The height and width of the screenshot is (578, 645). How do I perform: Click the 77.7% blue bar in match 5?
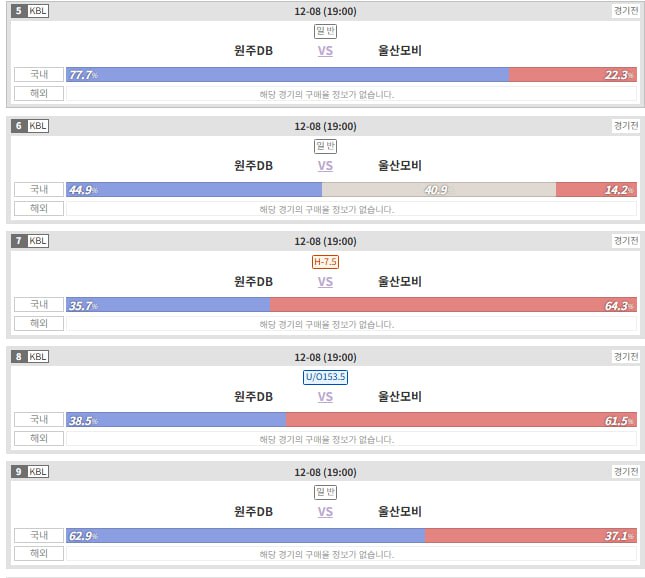click(287, 75)
